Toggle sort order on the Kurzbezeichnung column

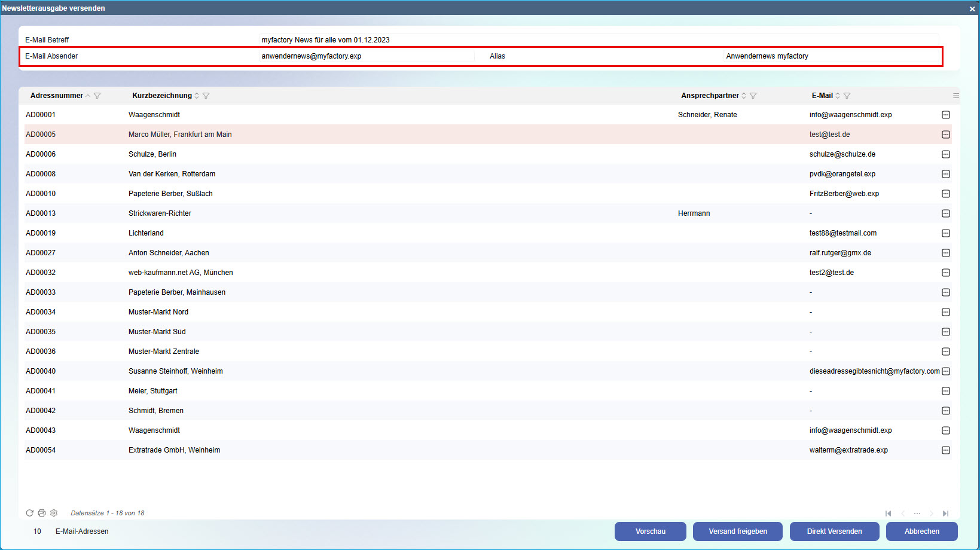coord(197,96)
